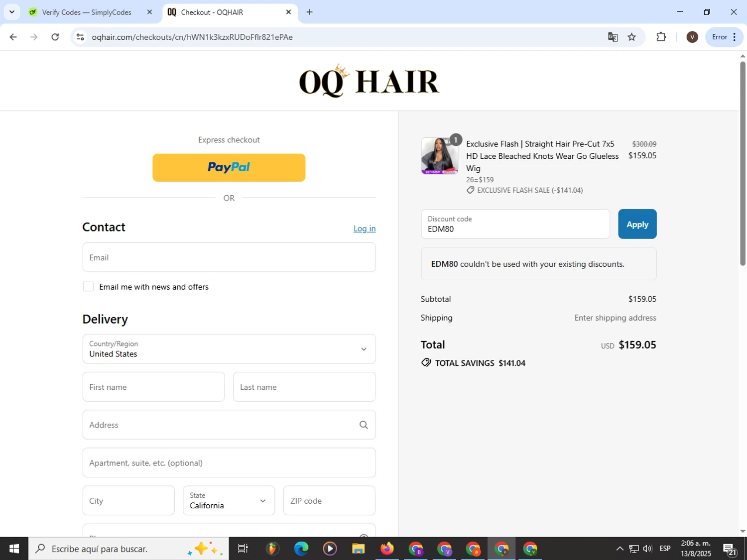Click the address search magnifier icon

(x=364, y=425)
